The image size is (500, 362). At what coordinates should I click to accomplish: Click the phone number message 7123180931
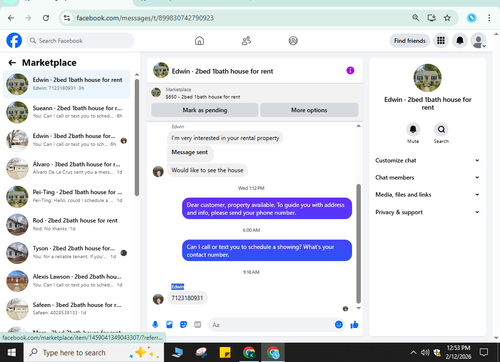[187, 298]
